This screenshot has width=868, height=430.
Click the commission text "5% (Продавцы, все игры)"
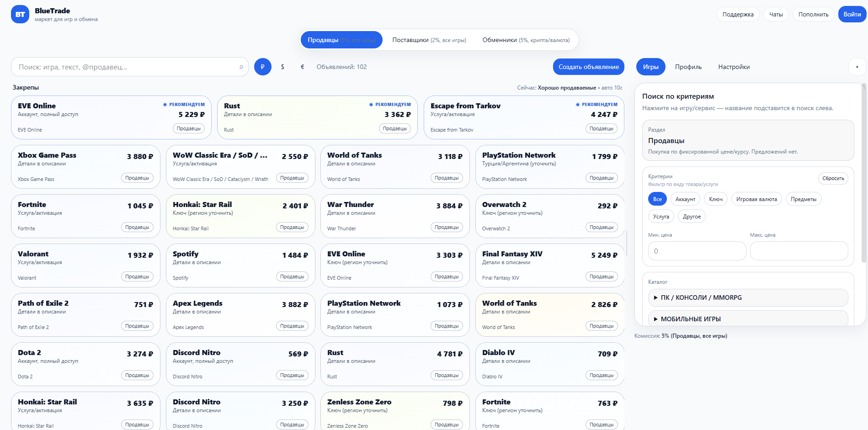pyautogui.click(x=694, y=336)
